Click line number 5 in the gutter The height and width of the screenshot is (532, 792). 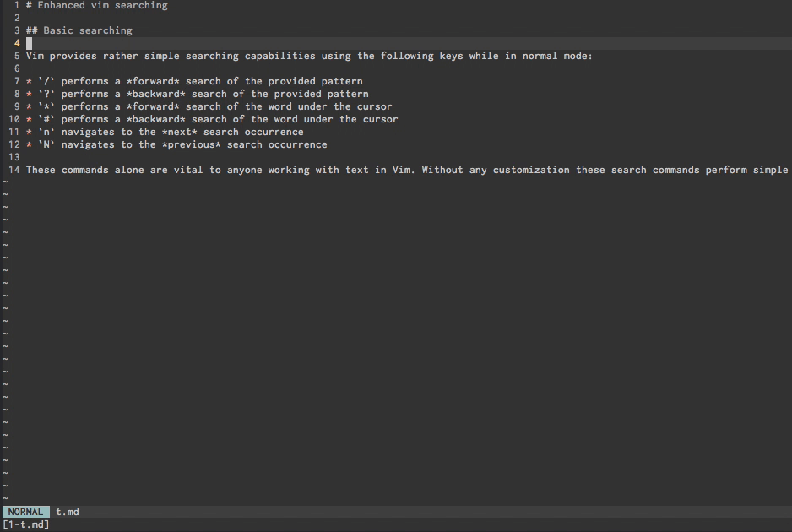(x=17, y=56)
